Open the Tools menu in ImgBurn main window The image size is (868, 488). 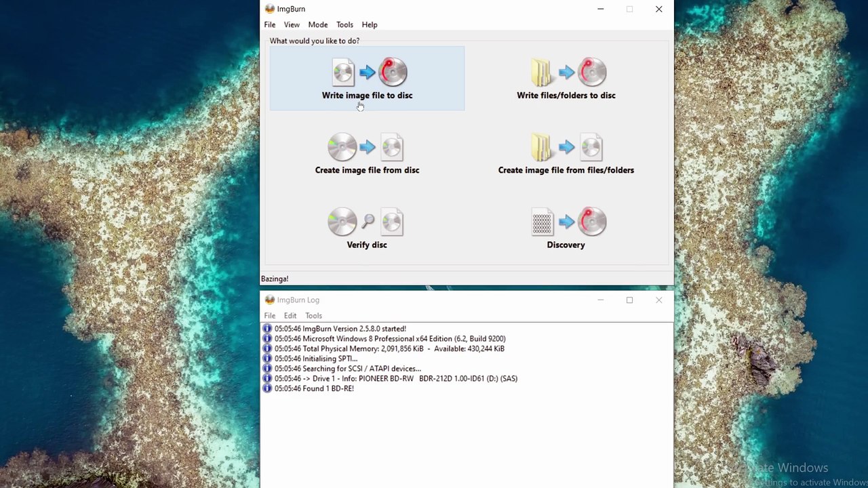[344, 24]
